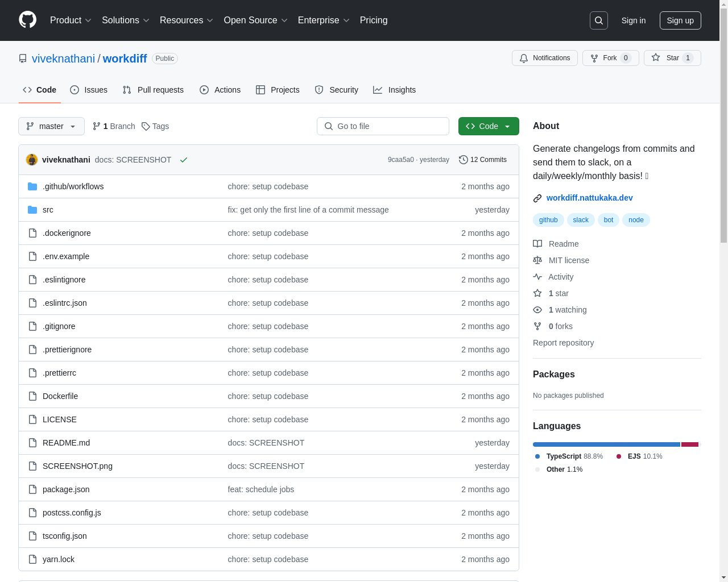Click the file icon beside README.md
The image size is (728, 582).
(32, 443)
